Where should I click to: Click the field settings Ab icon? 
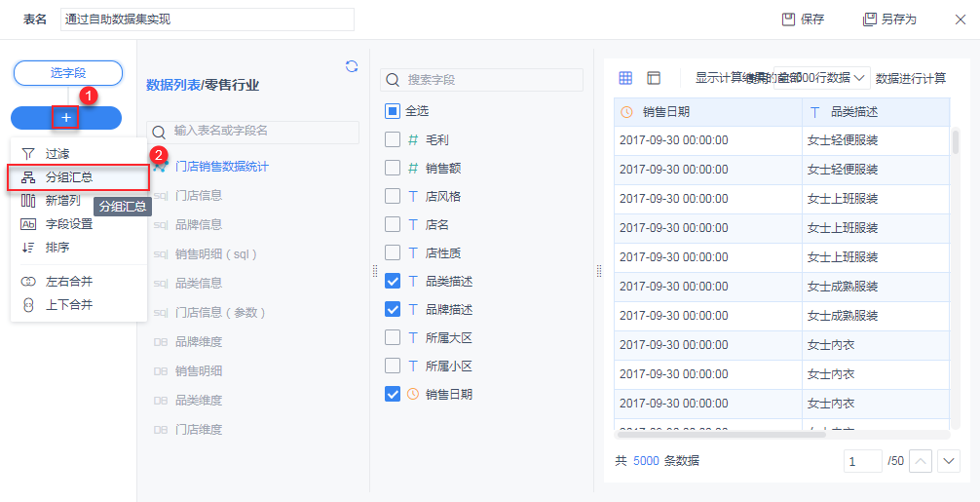(28, 224)
